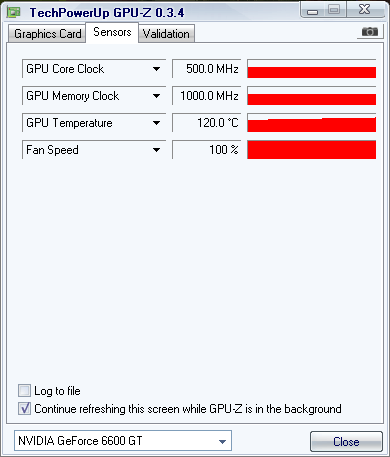
Task: Open the GPU Memory Clock dropdown
Action: pyautogui.click(x=156, y=96)
